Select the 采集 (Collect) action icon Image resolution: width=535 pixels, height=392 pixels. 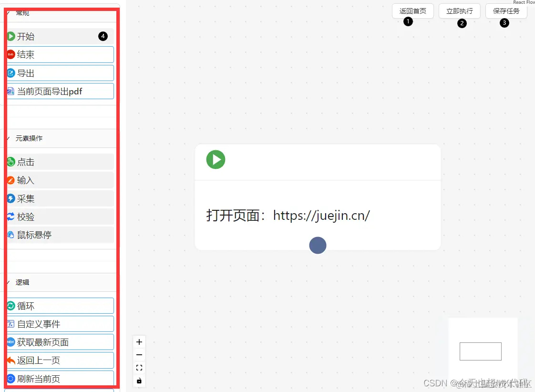click(11, 198)
